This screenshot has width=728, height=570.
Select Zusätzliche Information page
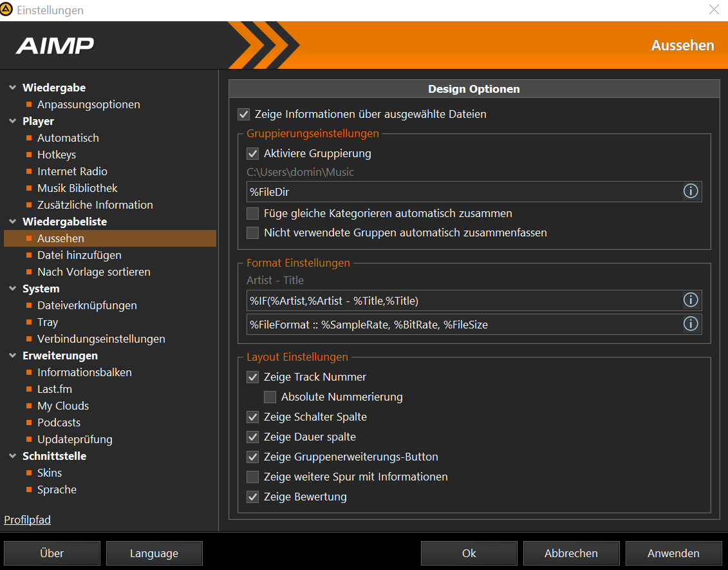pos(95,205)
